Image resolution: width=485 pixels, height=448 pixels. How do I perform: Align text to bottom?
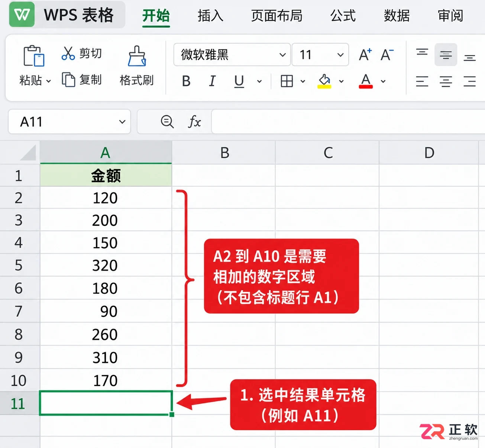[470, 57]
